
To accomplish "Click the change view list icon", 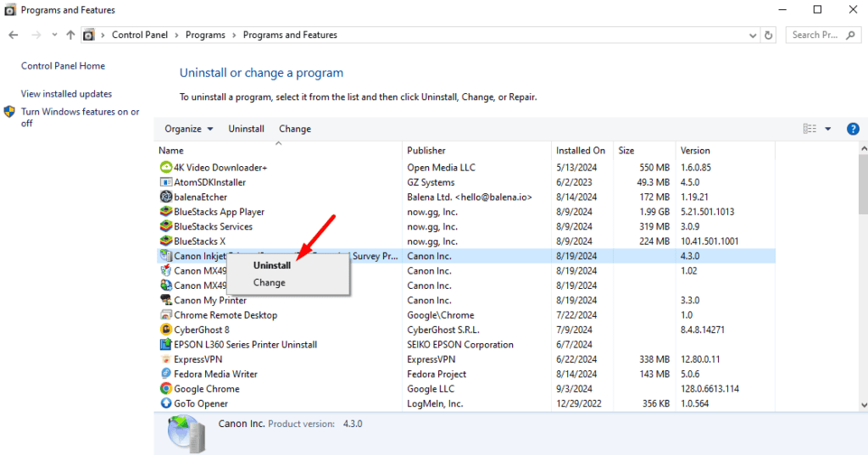I will pos(810,129).
